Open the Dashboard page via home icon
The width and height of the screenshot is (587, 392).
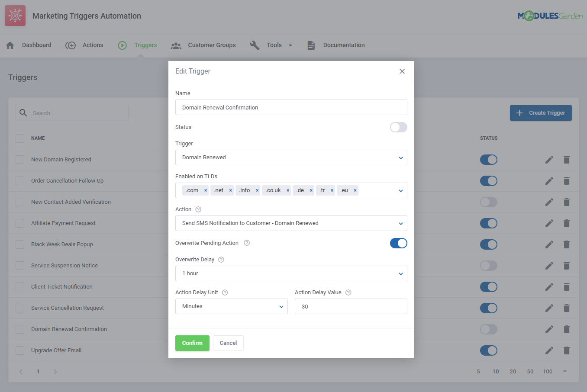(10, 45)
